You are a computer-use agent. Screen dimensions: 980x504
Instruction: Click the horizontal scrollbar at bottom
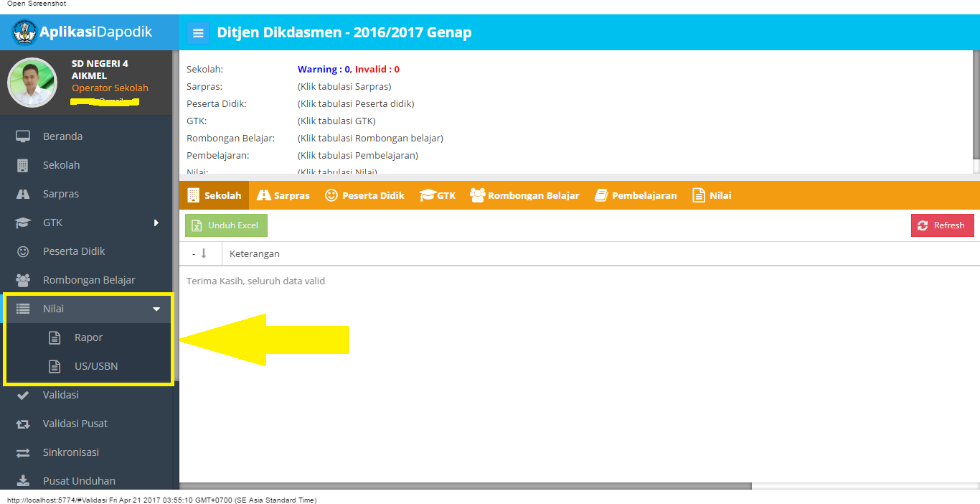click(465, 486)
